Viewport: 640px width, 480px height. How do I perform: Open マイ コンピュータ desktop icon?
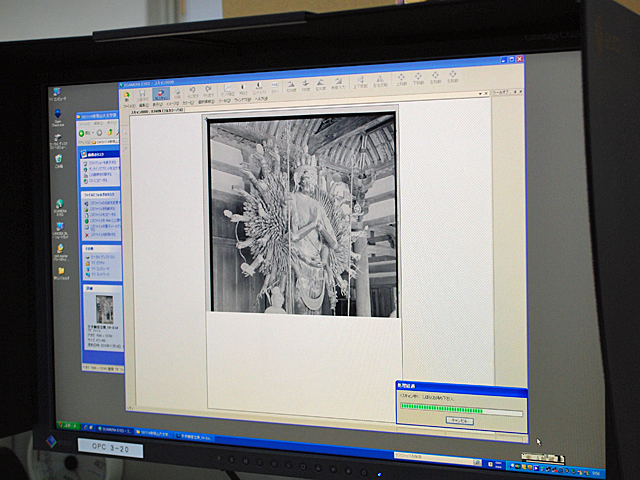pos(58,94)
